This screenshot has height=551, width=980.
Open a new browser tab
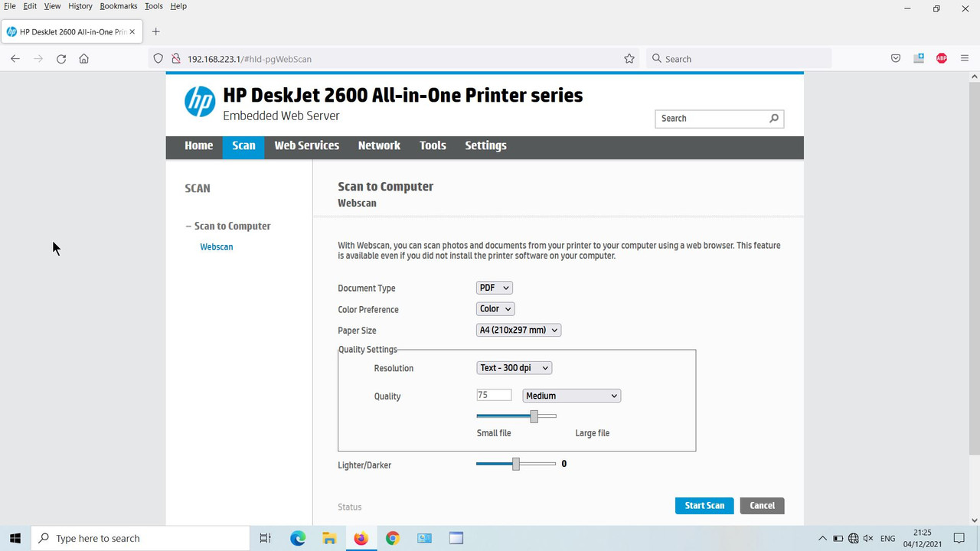[156, 31]
